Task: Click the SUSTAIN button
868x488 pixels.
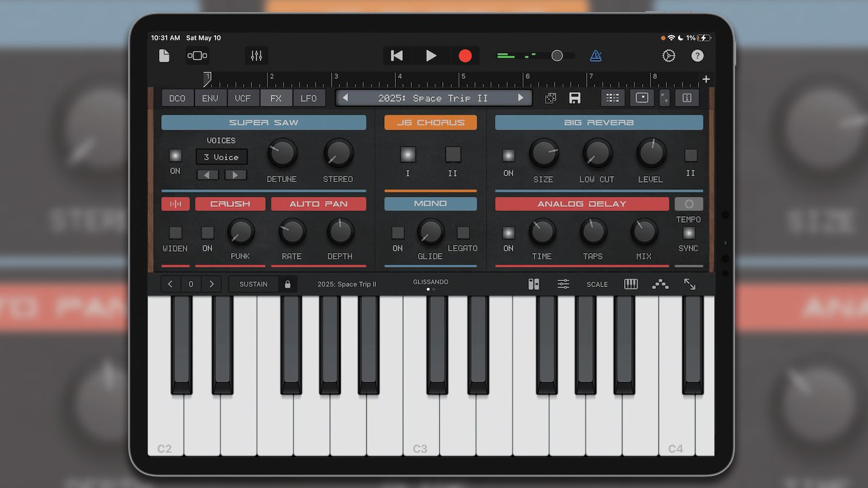Action: click(253, 284)
